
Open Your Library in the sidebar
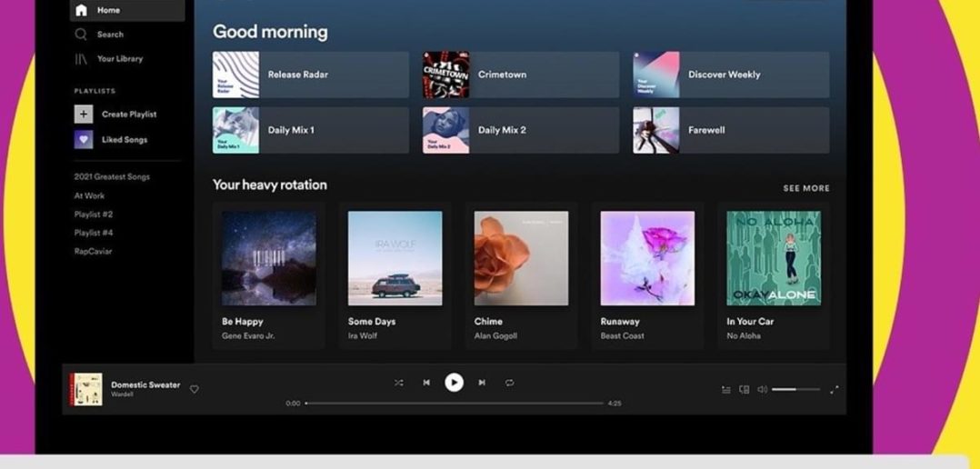click(x=119, y=59)
